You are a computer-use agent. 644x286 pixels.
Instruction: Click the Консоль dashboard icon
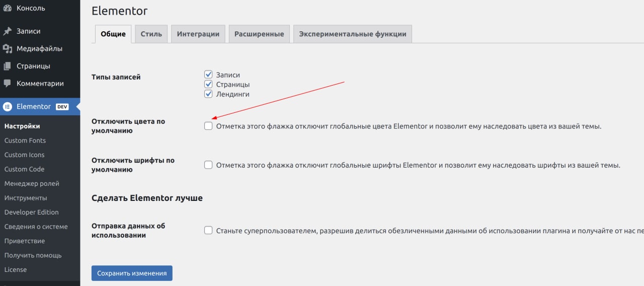tap(7, 8)
